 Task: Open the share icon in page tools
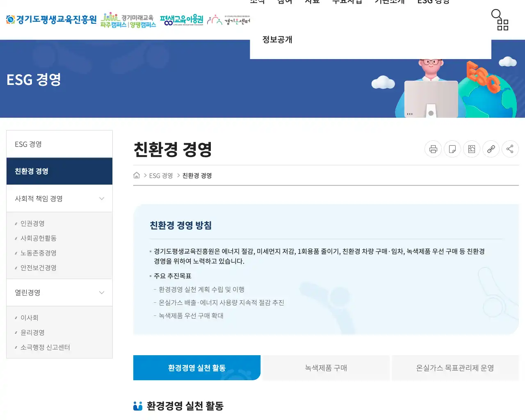[x=510, y=149]
